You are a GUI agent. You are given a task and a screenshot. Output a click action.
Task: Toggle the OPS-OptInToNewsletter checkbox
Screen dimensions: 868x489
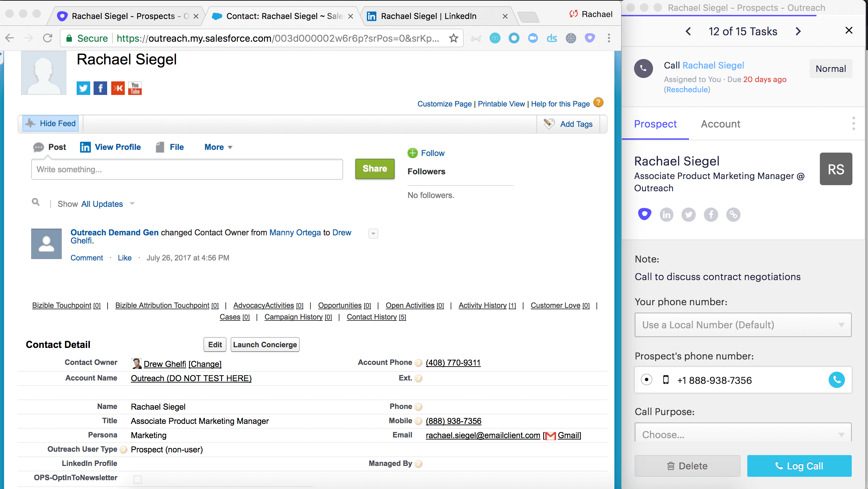[x=138, y=479]
